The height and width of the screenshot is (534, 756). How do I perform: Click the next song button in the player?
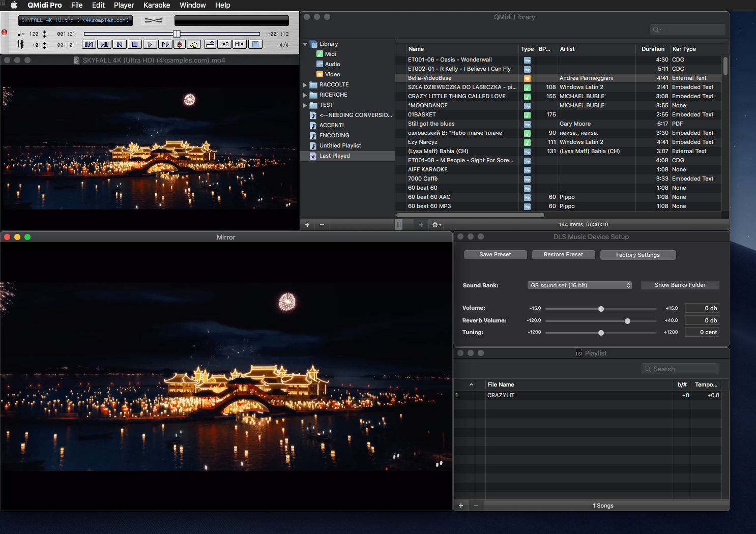click(x=104, y=44)
